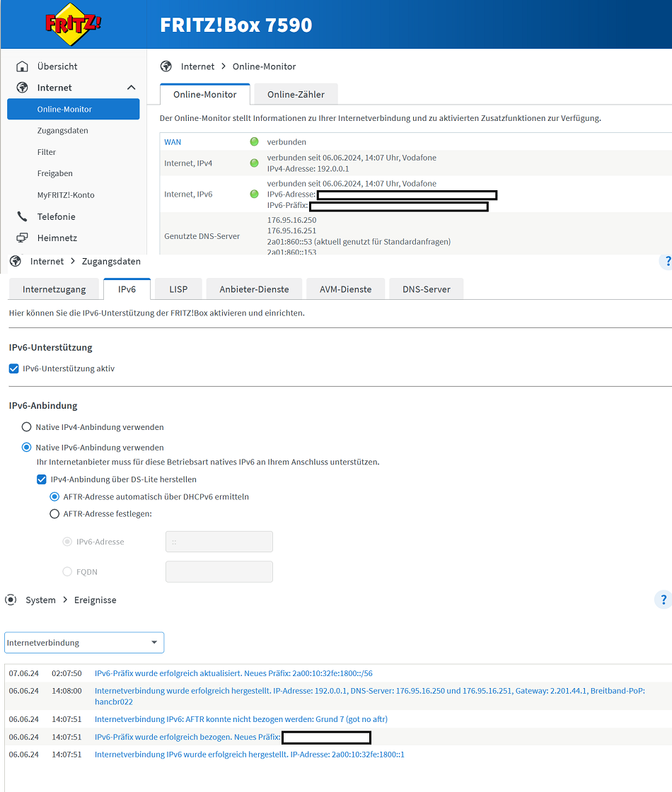This screenshot has height=792, width=672.
Task: Open help icon next to Ereignisse
Action: 664,600
